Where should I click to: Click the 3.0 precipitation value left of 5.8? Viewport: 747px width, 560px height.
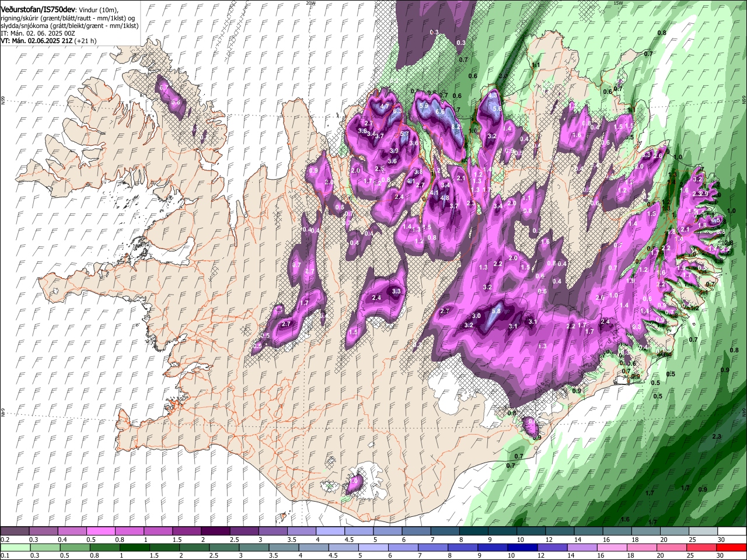click(476, 316)
